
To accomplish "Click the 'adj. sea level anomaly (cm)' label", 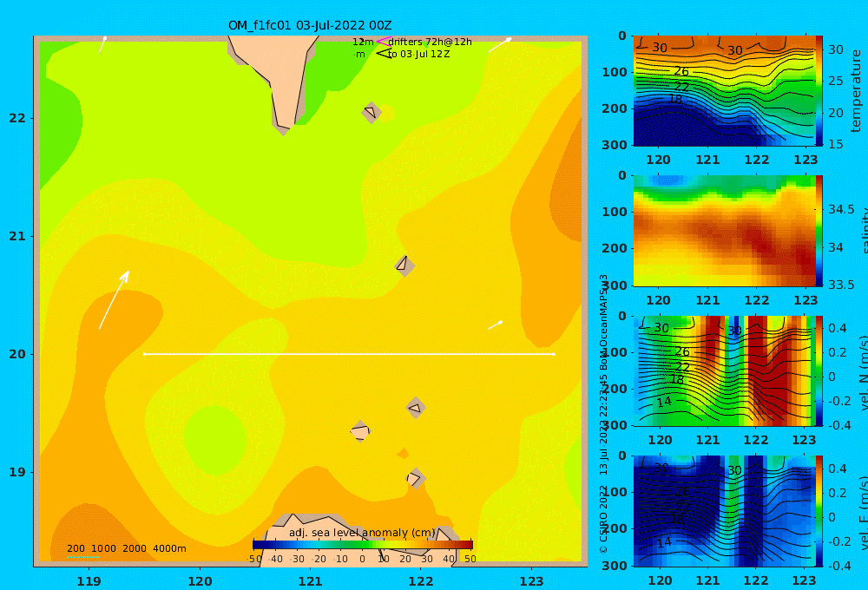I will click(362, 533).
